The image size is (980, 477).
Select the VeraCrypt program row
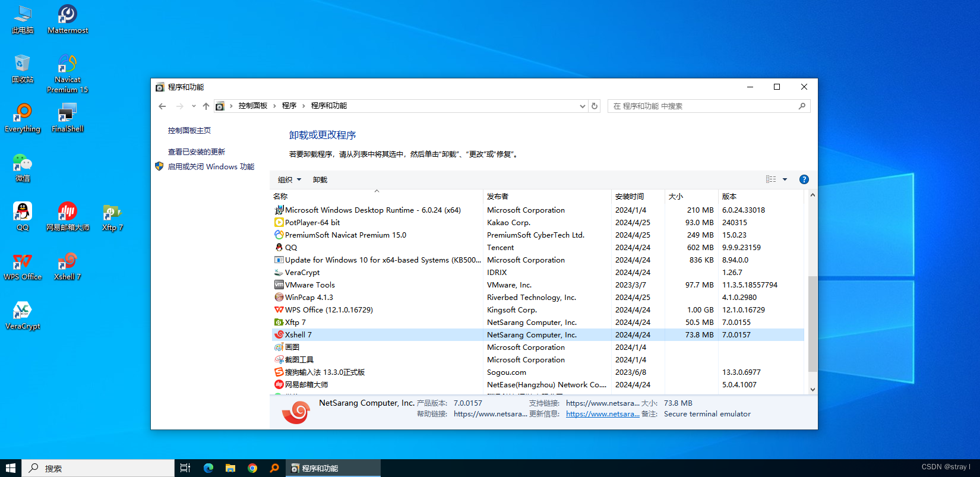(x=538, y=273)
